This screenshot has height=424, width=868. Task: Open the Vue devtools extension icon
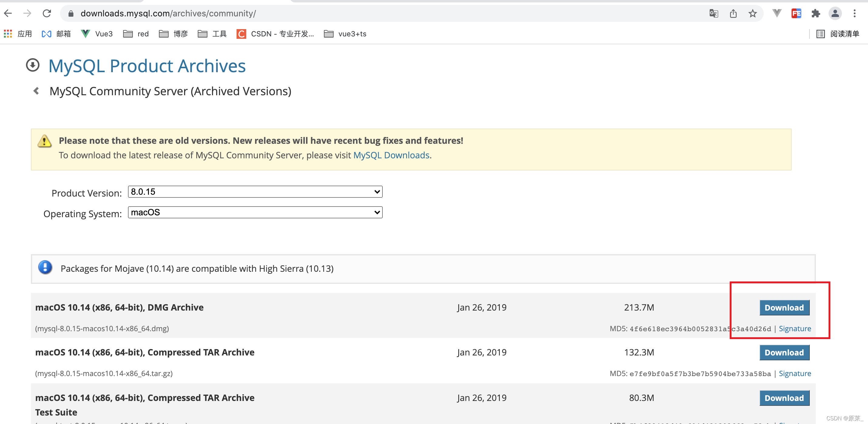coord(777,13)
